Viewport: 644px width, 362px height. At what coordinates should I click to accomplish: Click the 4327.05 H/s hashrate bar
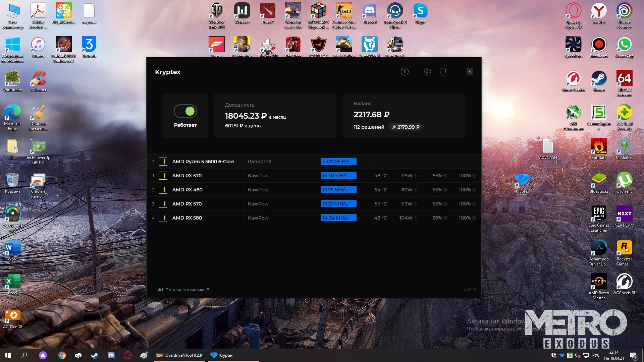(339, 162)
